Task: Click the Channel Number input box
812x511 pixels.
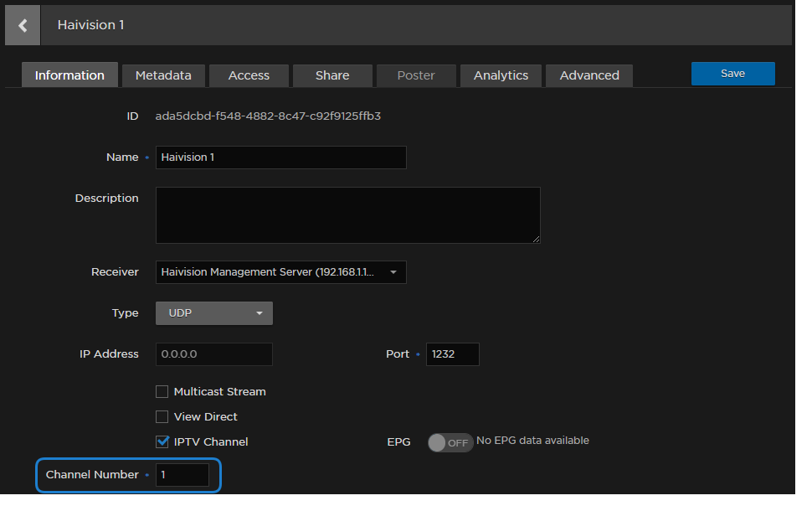Action: (182, 475)
